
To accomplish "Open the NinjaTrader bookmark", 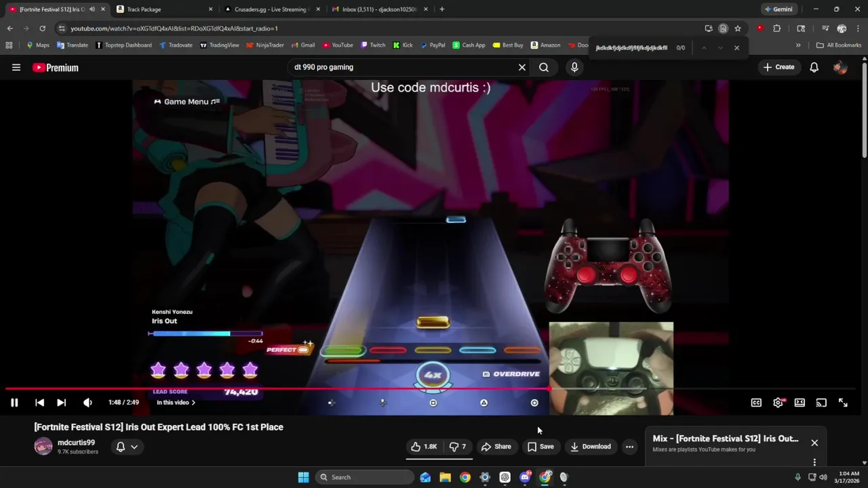I will tap(265, 45).
